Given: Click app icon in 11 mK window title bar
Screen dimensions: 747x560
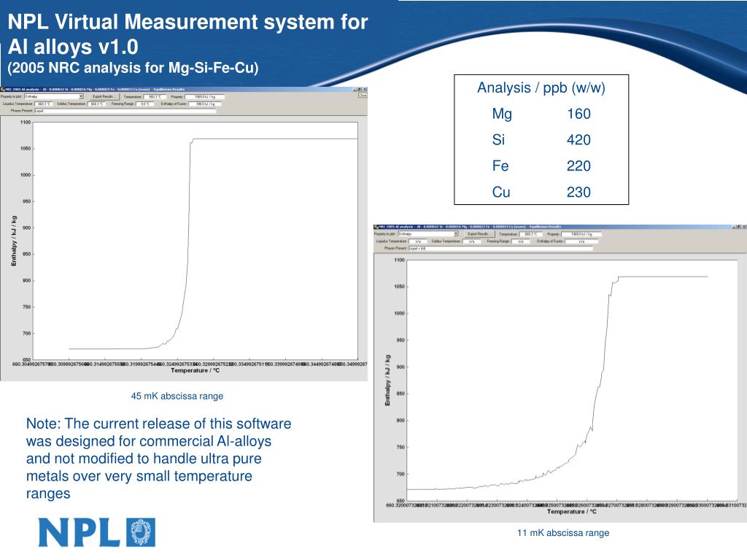Looking at the screenshot, I should [x=376, y=227].
